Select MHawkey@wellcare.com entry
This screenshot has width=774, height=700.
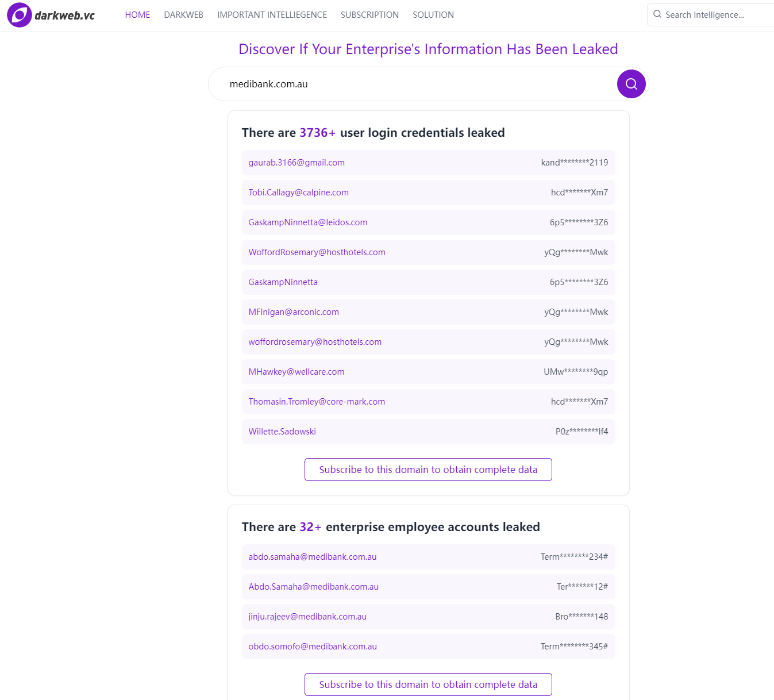point(428,372)
